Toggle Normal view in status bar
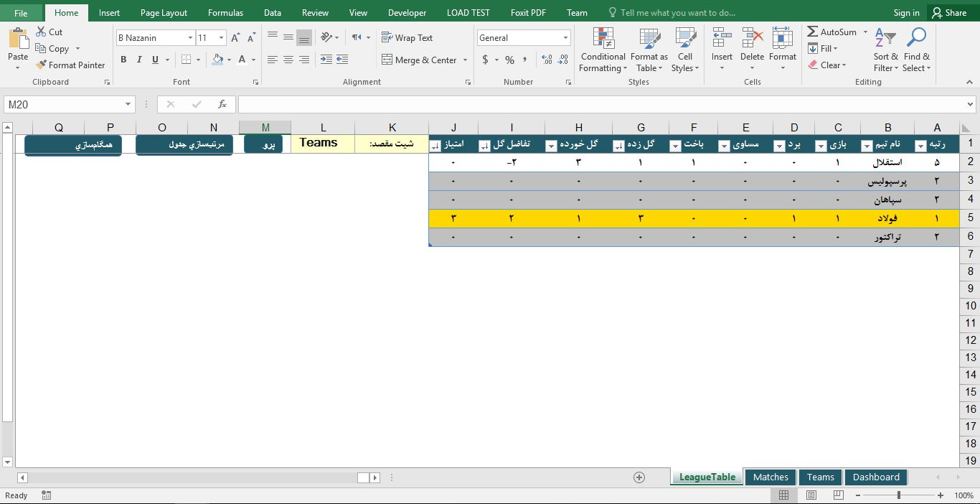The height and width of the screenshot is (504, 980). click(x=784, y=495)
